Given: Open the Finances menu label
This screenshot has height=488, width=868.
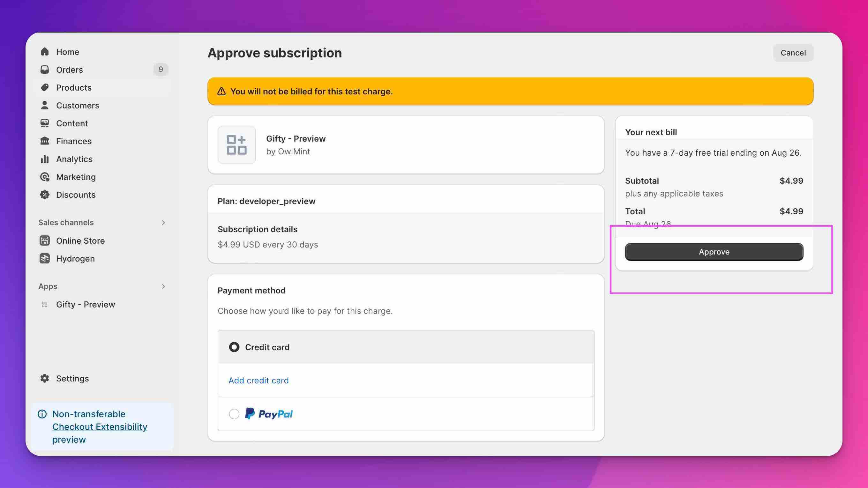Looking at the screenshot, I should [74, 141].
